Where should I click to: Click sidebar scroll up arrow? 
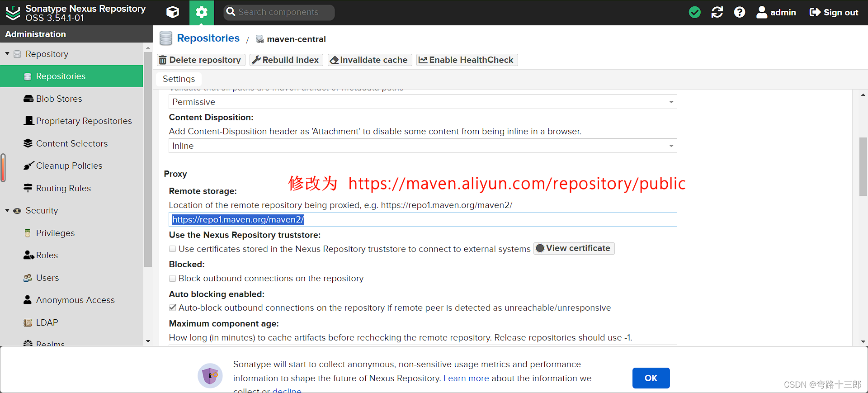[148, 47]
